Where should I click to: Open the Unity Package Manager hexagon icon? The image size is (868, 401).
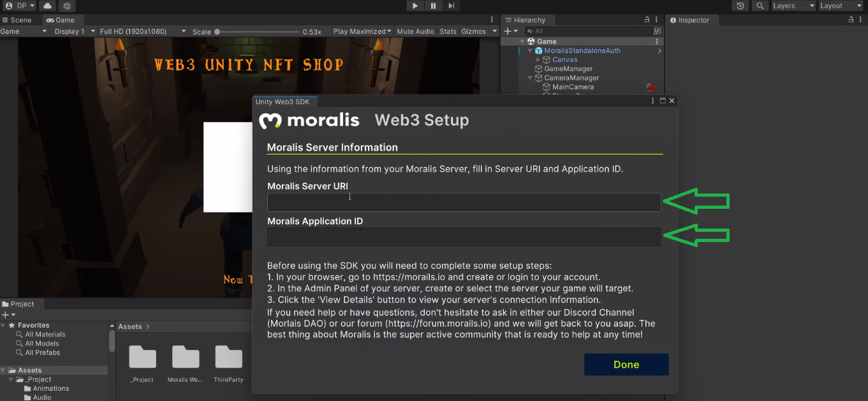(67, 6)
